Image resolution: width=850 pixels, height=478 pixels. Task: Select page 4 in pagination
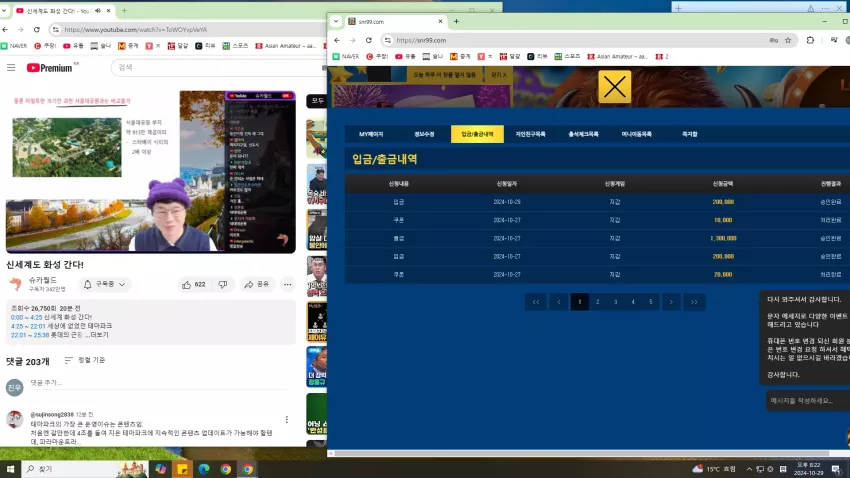[x=633, y=302]
